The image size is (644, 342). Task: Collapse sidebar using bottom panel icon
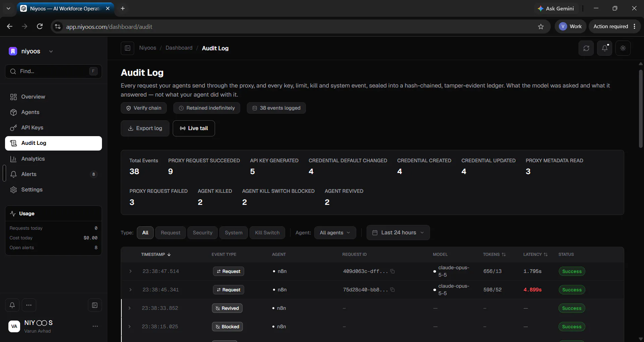click(x=95, y=305)
